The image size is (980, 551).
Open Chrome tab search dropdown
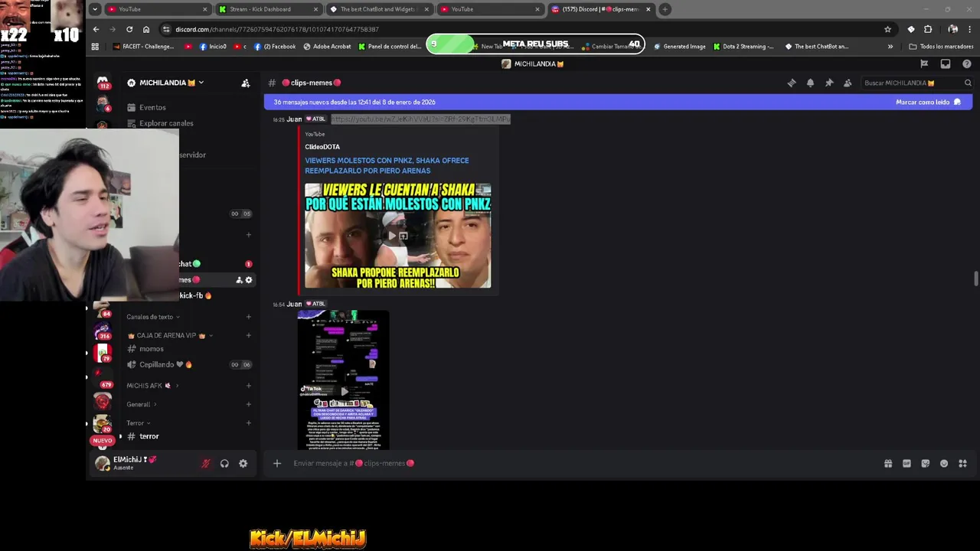94,9
